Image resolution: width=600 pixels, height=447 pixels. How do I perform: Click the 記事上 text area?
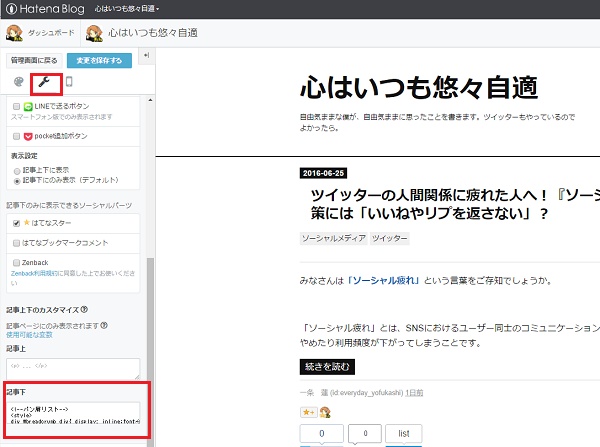coord(73,369)
